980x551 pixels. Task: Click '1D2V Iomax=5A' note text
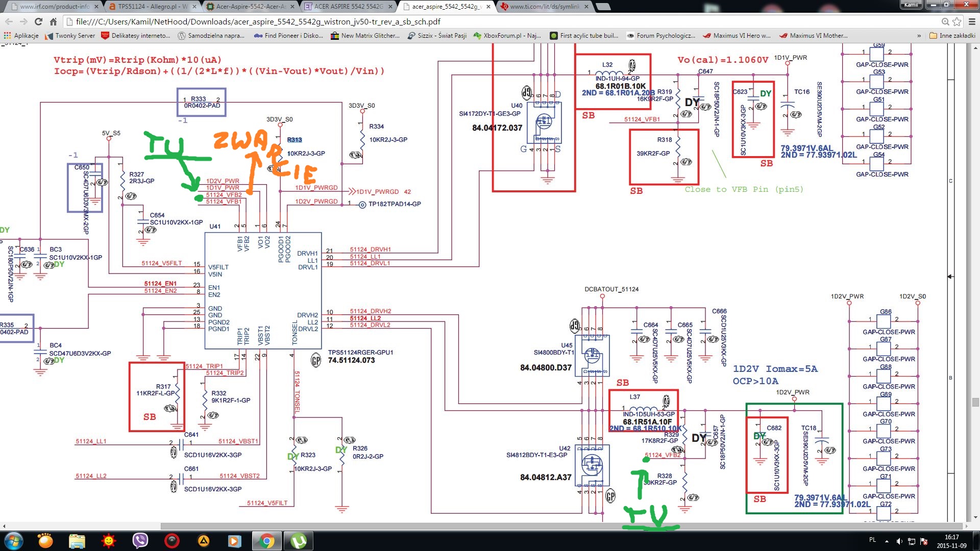click(775, 369)
